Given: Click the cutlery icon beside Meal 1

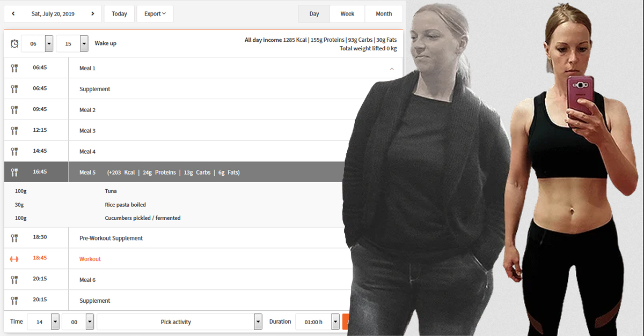Looking at the screenshot, I should click(14, 68).
